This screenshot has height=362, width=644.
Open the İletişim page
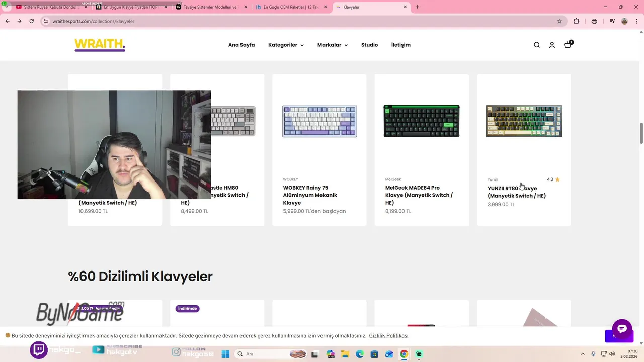pos(401,45)
